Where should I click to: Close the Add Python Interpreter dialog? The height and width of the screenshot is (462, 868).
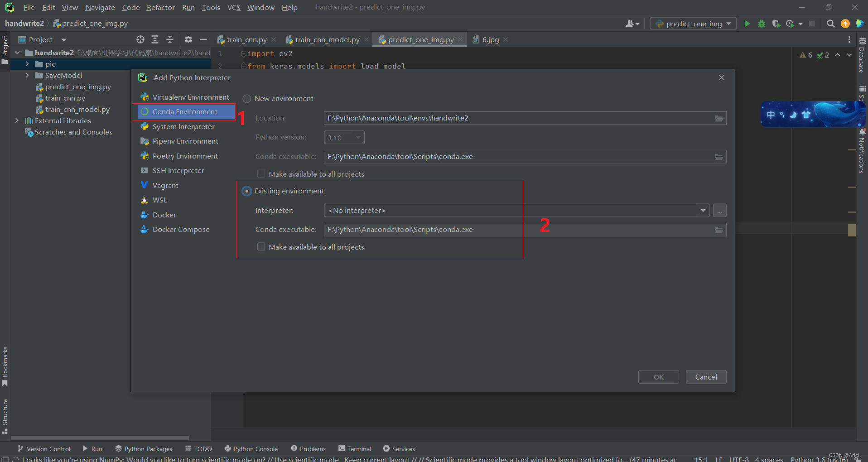pos(722,77)
